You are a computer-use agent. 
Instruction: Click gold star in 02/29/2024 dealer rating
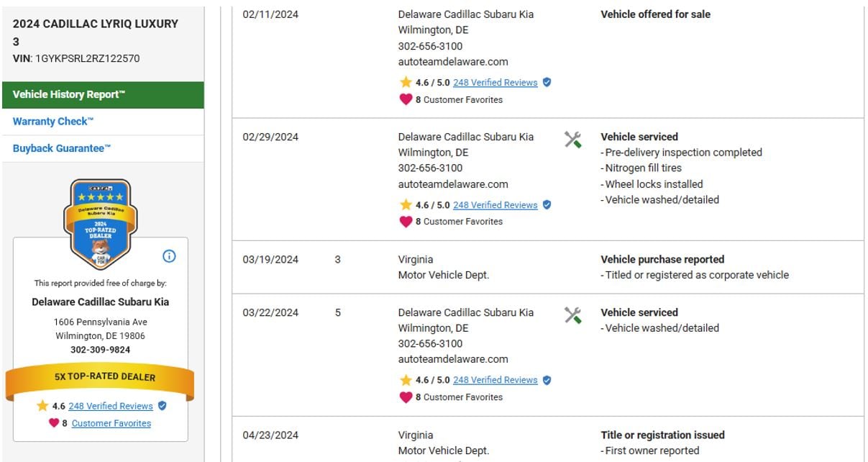click(x=406, y=205)
